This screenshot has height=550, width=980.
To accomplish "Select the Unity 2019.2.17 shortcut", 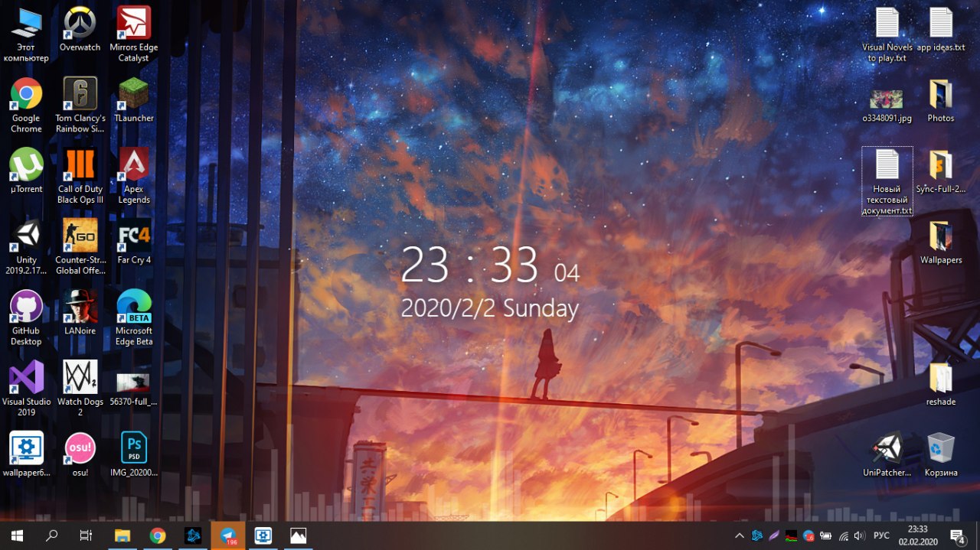I will (x=26, y=248).
